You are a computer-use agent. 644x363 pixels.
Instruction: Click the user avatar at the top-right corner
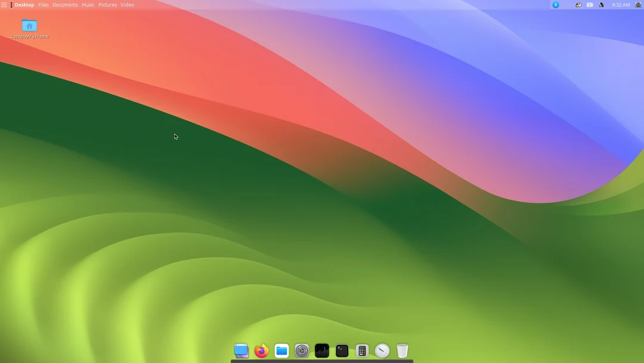pyautogui.click(x=639, y=4)
